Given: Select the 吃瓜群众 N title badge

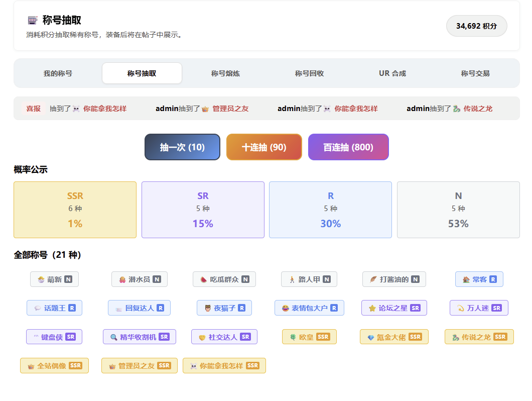Looking at the screenshot, I should click(x=224, y=279).
